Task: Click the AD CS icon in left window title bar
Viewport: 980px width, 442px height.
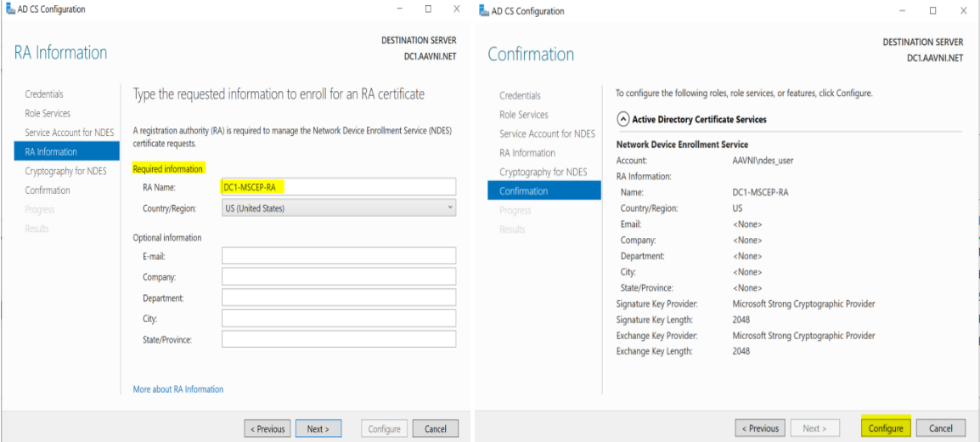Action: tap(9, 9)
